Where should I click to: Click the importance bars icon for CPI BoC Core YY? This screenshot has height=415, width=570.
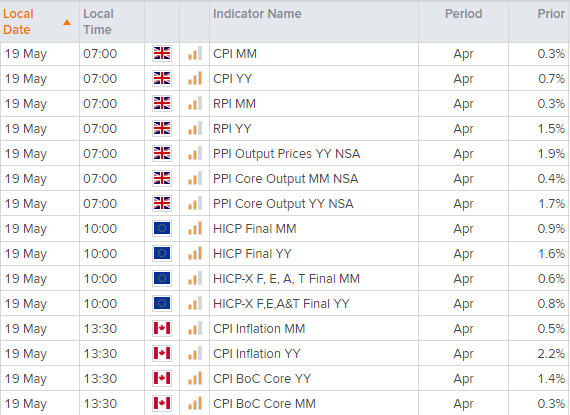[x=195, y=378]
